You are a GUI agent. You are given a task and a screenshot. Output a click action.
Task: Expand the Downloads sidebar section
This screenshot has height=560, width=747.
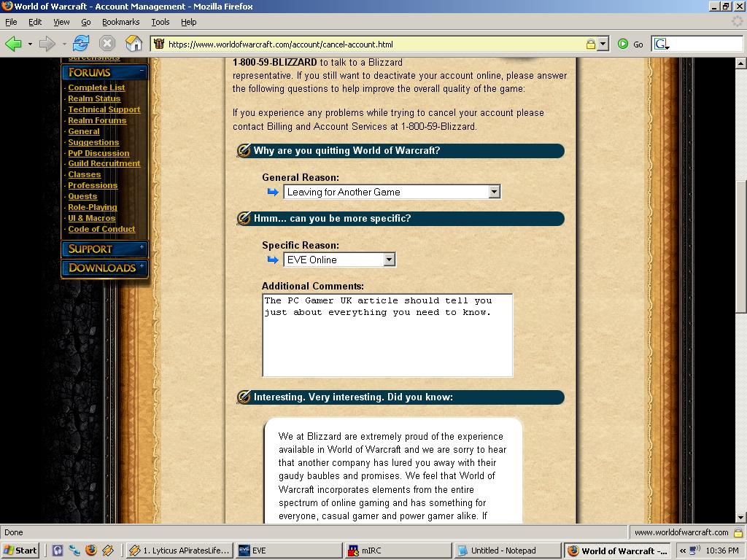point(142,265)
